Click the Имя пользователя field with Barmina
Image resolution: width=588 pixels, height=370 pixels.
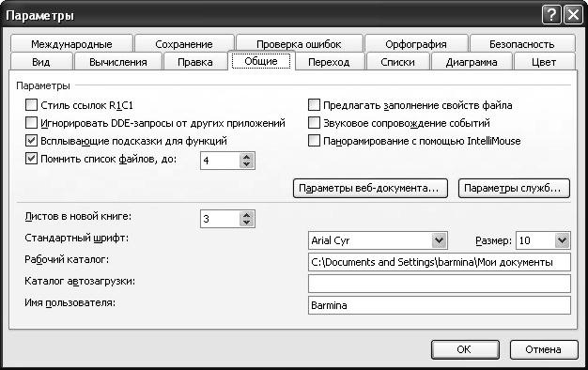(x=440, y=305)
